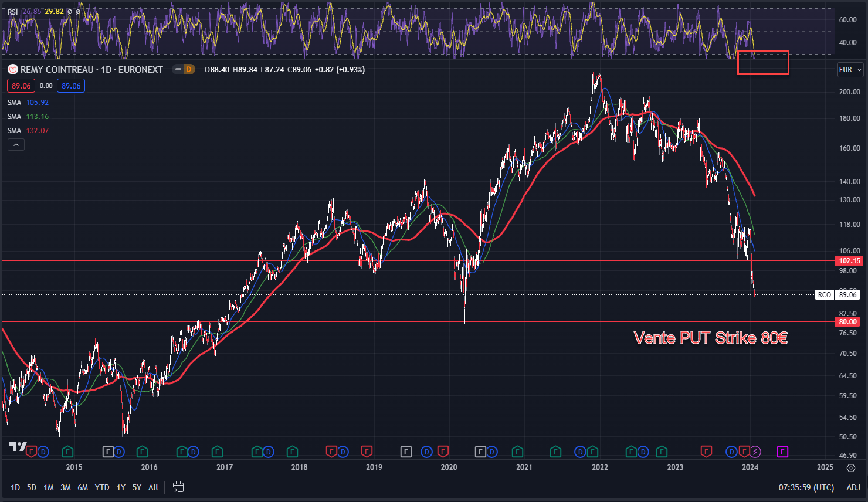Select the SMA 105.92 legend entry

tap(28, 102)
